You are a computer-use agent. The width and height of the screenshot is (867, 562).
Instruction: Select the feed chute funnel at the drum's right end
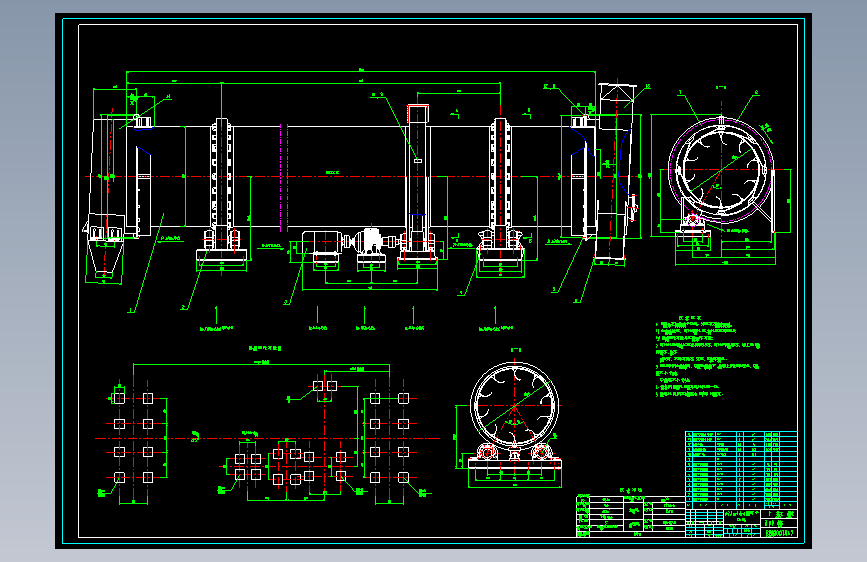point(617,107)
